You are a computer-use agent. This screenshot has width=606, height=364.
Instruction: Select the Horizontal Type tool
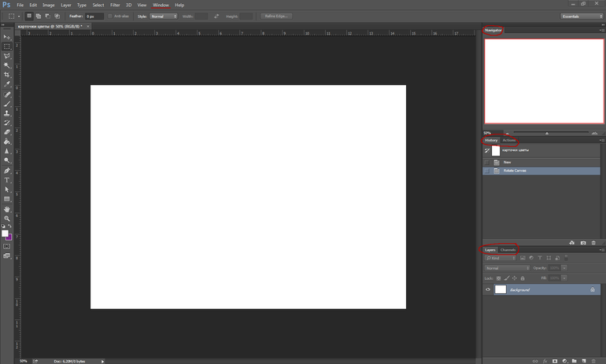(7, 180)
